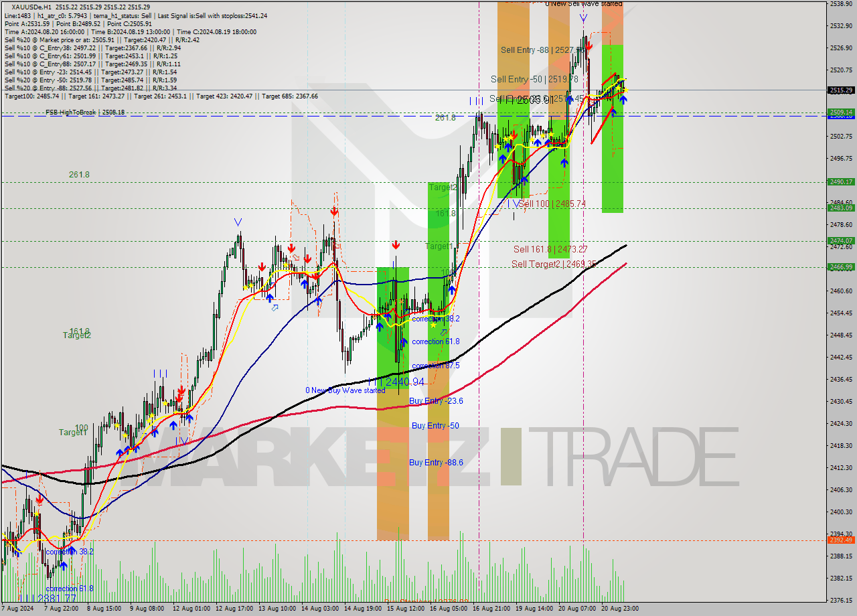This screenshot has width=857, height=616.
Task: Click the 'Sell Target2 | 2469.35' label
Action: [554, 264]
